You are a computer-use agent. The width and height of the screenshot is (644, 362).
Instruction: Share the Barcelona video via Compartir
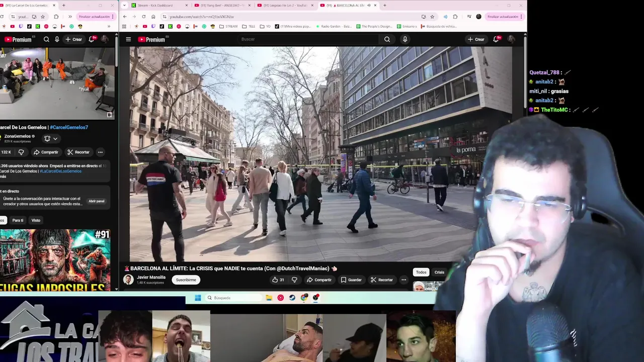tap(319, 280)
